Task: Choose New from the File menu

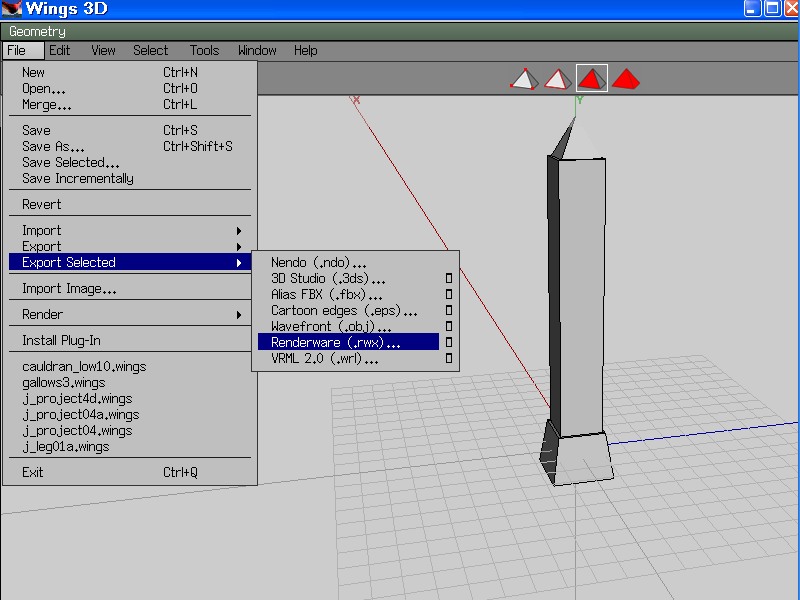Action: [130, 72]
